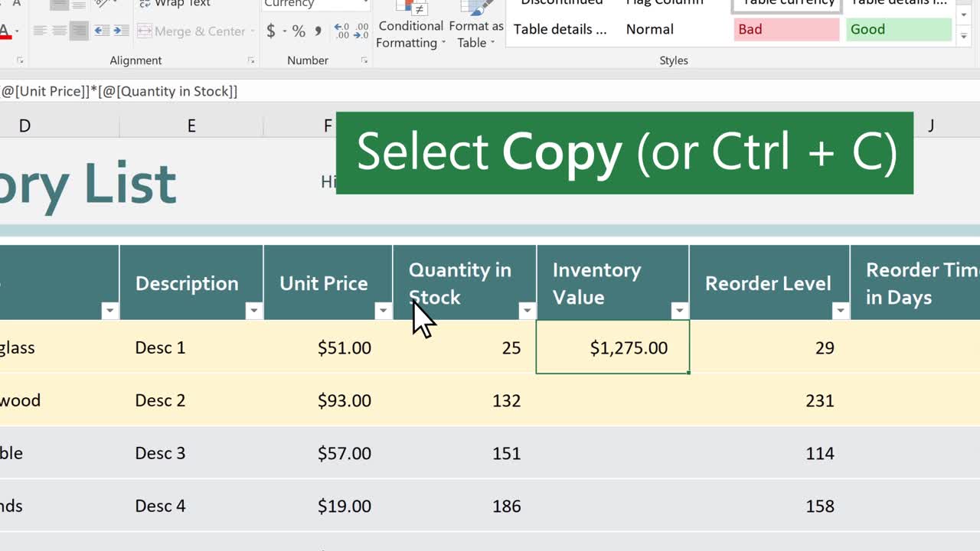Viewport: 980px width, 551px height.
Task: Select the $19.00 unit price cell
Action: coord(328,506)
